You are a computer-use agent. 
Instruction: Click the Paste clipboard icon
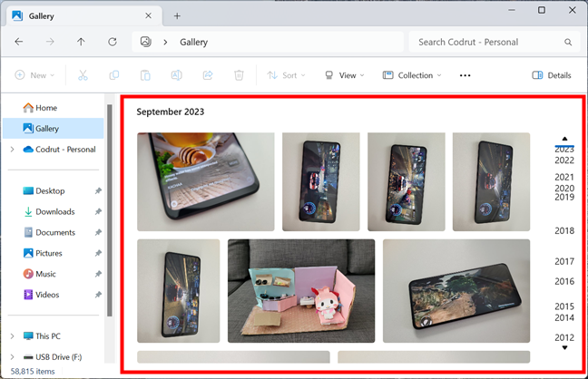145,75
